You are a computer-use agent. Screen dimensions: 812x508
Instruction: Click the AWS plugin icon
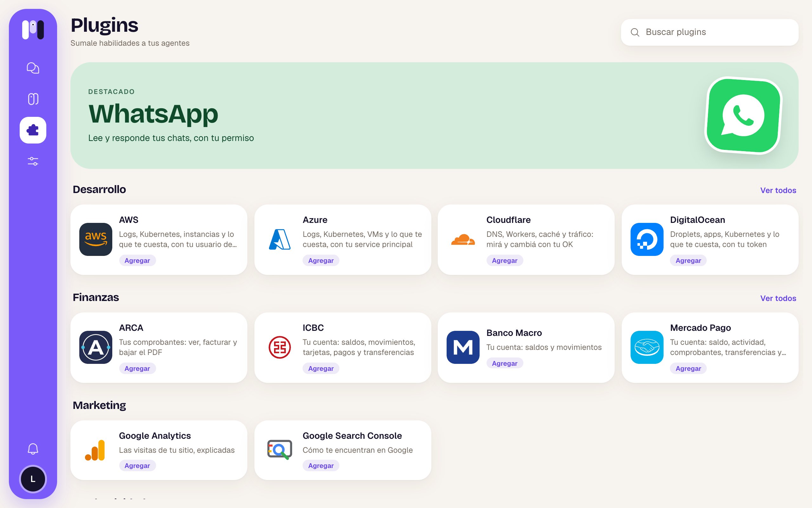pos(95,239)
